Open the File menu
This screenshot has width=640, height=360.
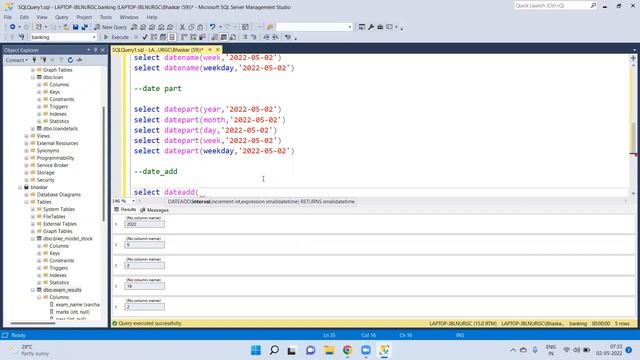pyautogui.click(x=8, y=17)
